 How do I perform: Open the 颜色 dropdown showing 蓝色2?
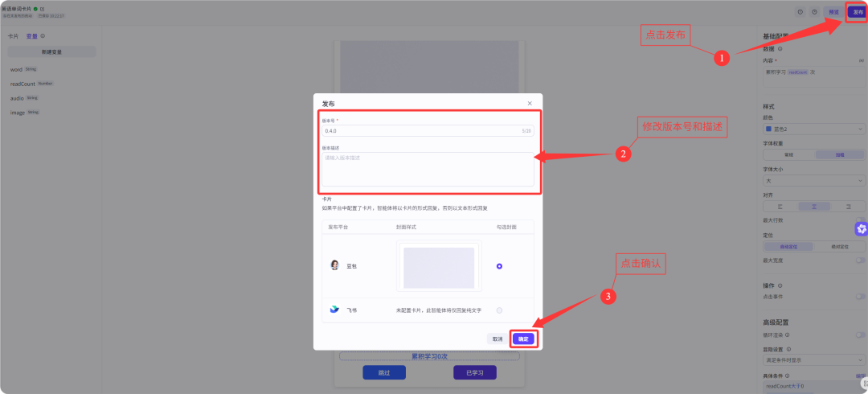pyautogui.click(x=813, y=129)
